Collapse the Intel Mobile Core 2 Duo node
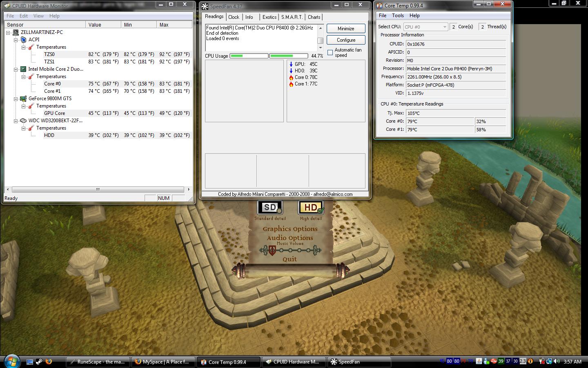Viewport: 588px width, 368px height. coord(16,69)
